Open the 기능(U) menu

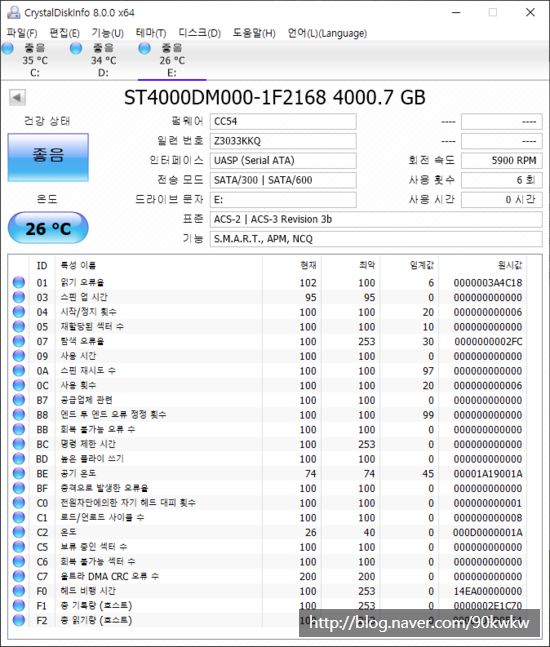[x=108, y=33]
